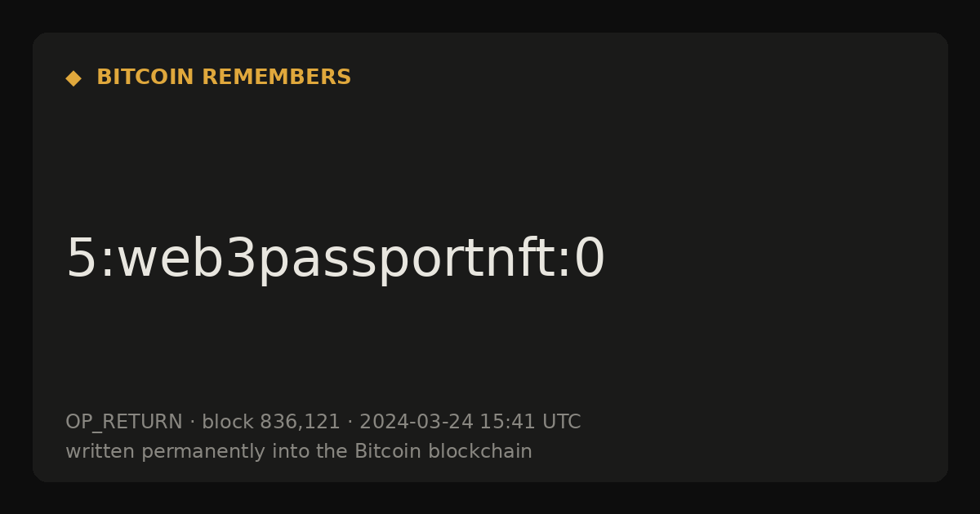This screenshot has height=514, width=980.
Task: Select the word BITCOIN in the header
Action: click(x=145, y=78)
